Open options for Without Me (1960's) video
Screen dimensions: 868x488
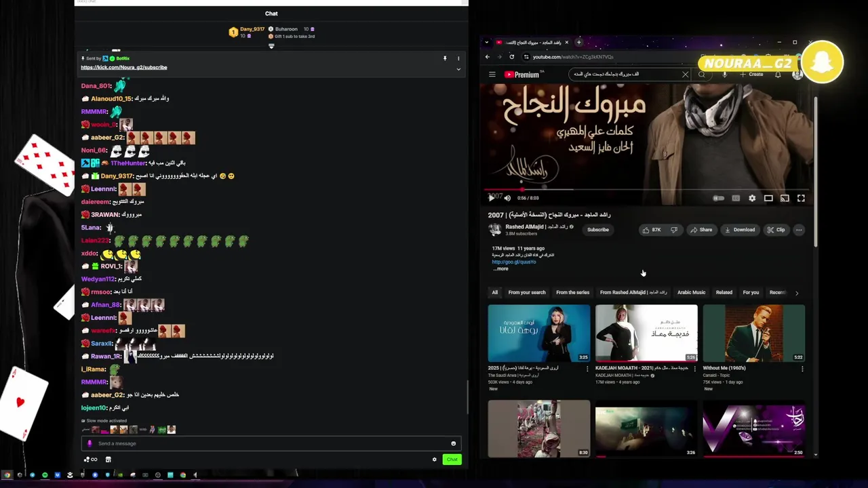click(802, 369)
